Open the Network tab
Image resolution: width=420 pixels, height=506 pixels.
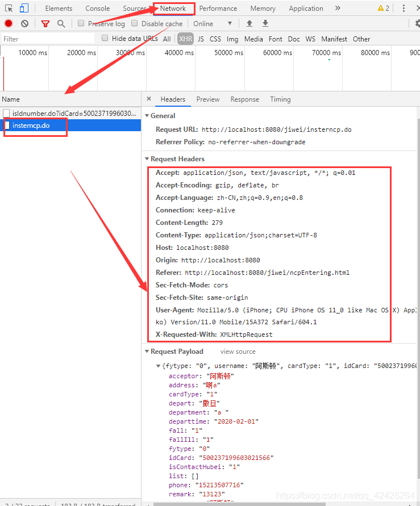pos(173,9)
